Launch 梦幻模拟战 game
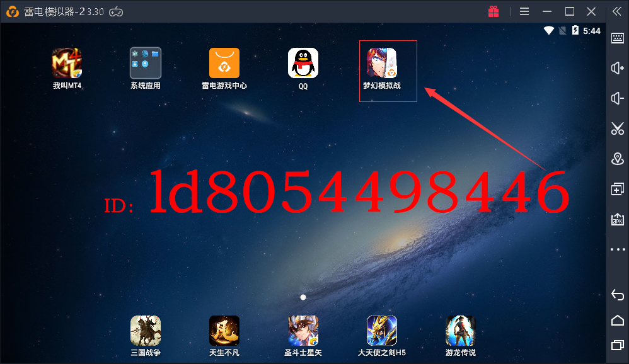This screenshot has width=629, height=364. pyautogui.click(x=382, y=64)
